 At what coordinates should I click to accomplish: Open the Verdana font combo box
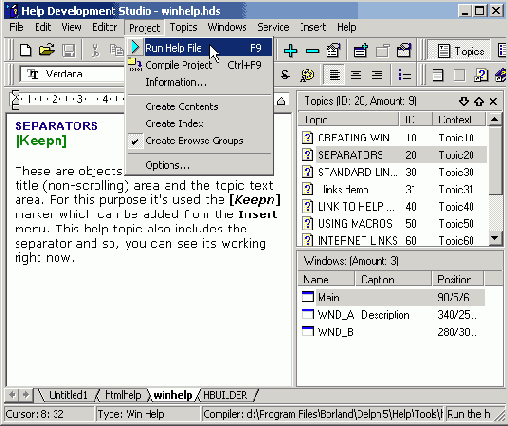[x=72, y=74]
